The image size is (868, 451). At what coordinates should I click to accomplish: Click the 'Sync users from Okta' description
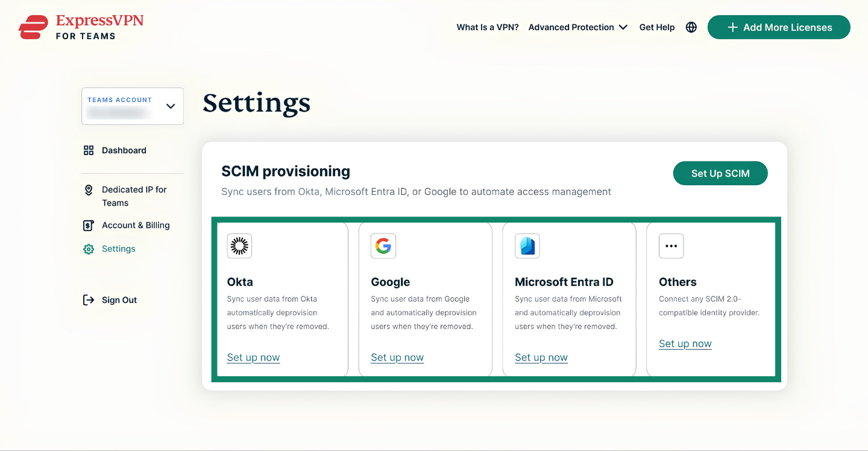pyautogui.click(x=417, y=192)
